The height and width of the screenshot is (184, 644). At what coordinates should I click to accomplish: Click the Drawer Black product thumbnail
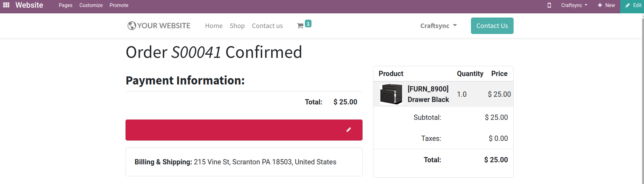pos(391,94)
